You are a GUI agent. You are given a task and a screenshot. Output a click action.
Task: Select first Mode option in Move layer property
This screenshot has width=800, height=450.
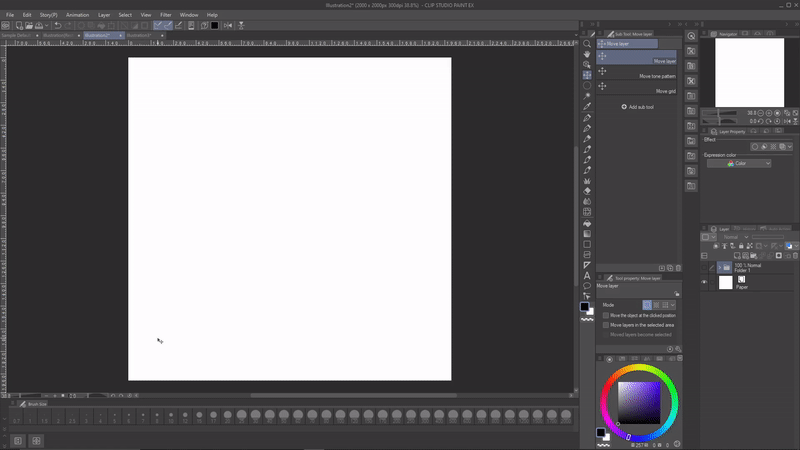647,305
